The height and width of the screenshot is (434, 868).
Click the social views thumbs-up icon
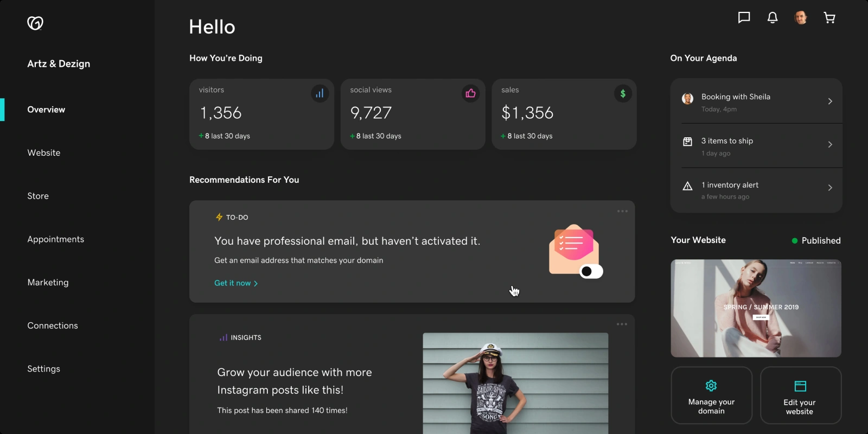(x=470, y=93)
